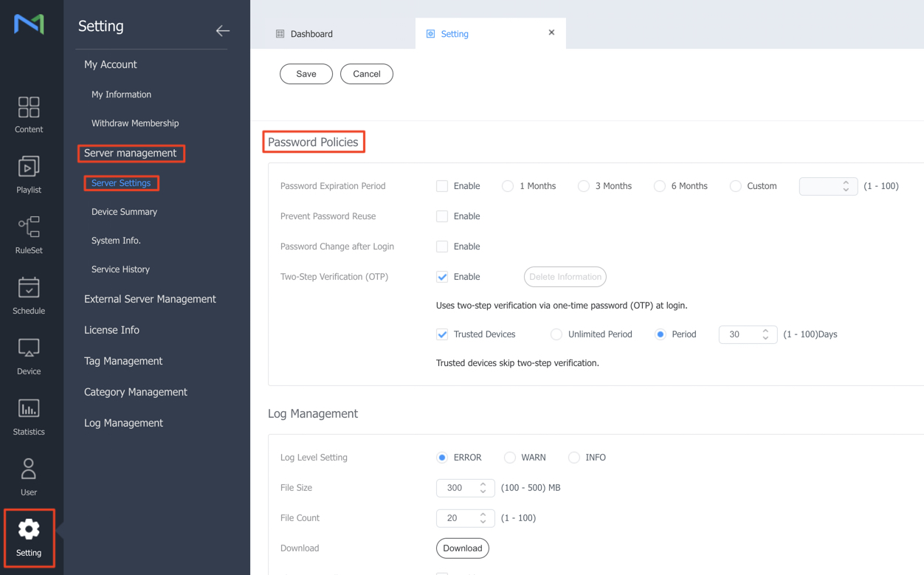Image resolution: width=924 pixels, height=575 pixels.
Task: Open License Info menu
Action: 111,330
